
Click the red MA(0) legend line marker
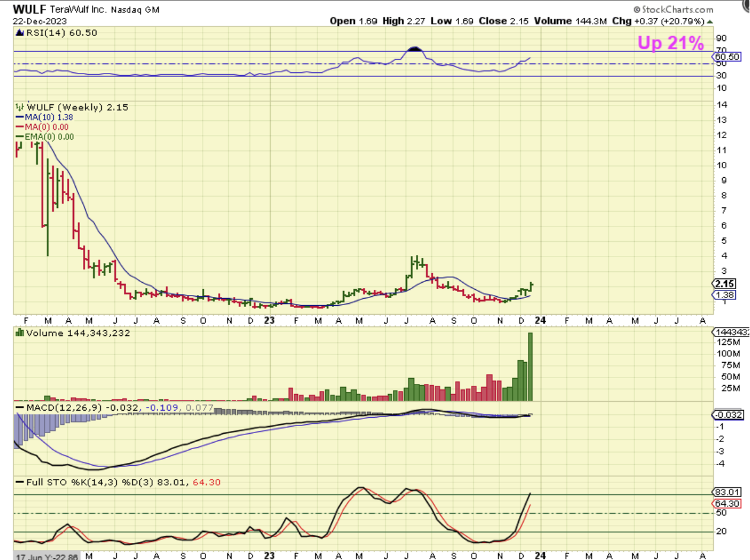(x=19, y=127)
